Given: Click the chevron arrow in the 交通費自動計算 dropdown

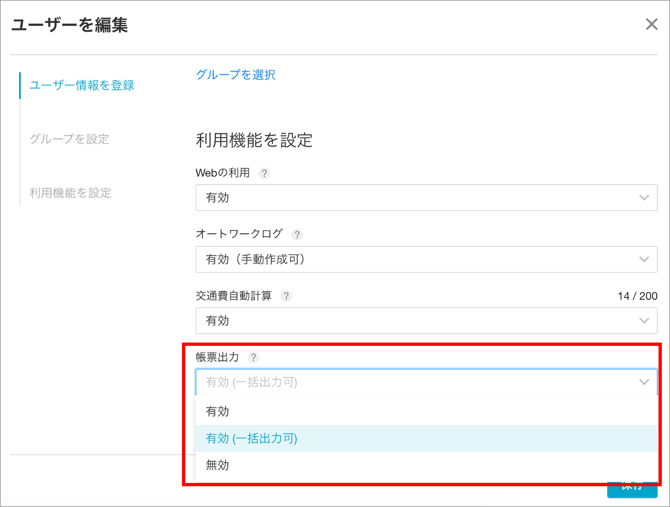Looking at the screenshot, I should [x=643, y=321].
